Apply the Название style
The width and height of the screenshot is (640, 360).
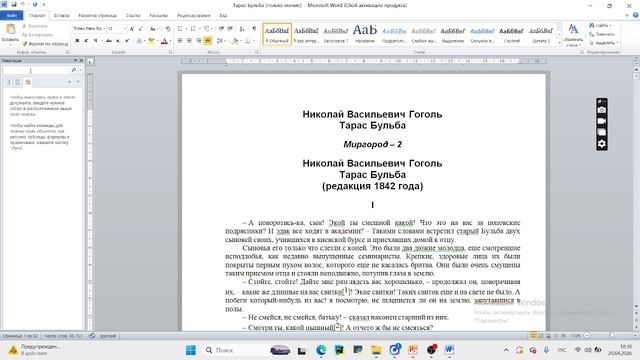pos(365,34)
